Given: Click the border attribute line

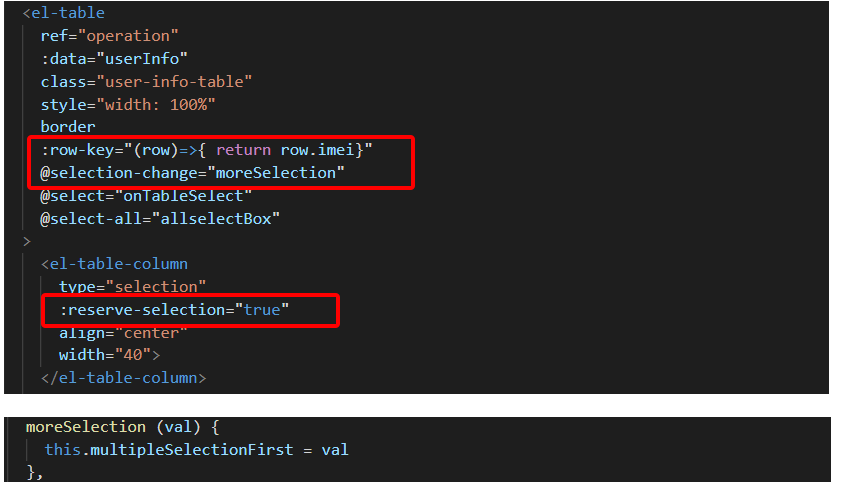Looking at the screenshot, I should [x=68, y=127].
